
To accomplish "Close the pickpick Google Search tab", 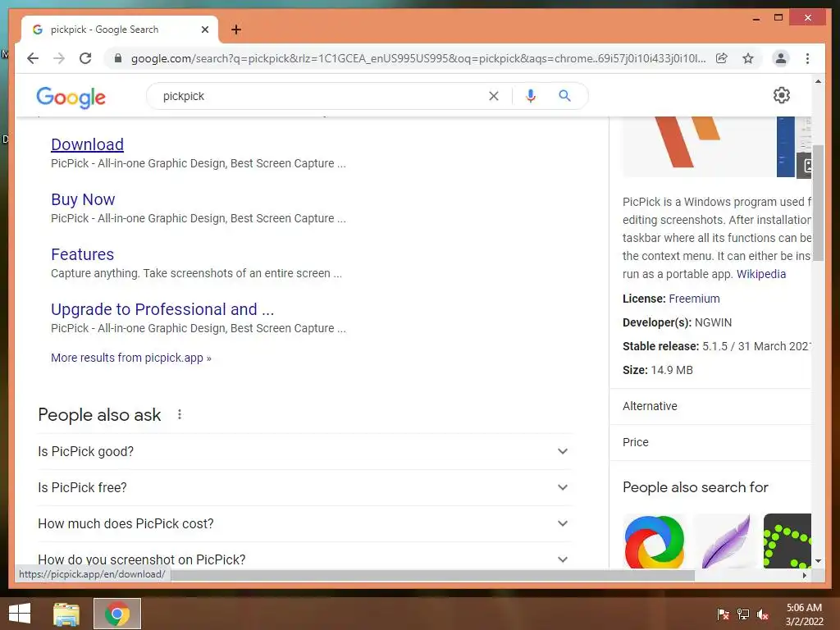I will [204, 30].
